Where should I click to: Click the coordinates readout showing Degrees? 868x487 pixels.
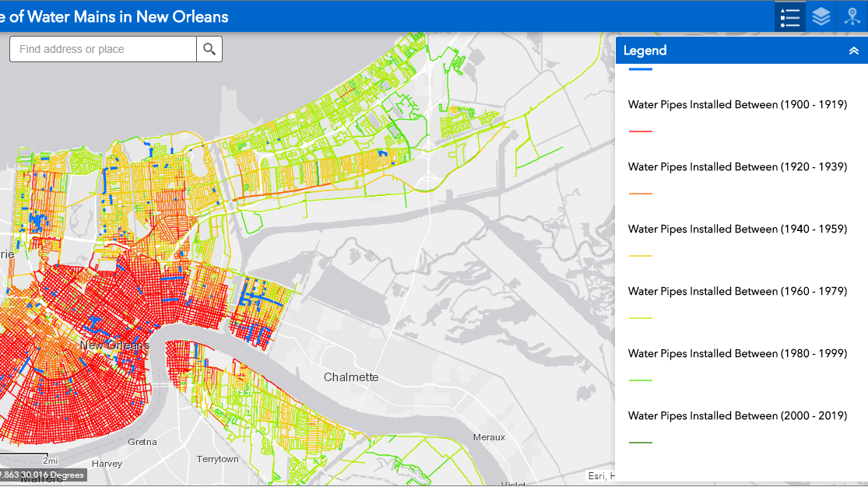(x=43, y=475)
